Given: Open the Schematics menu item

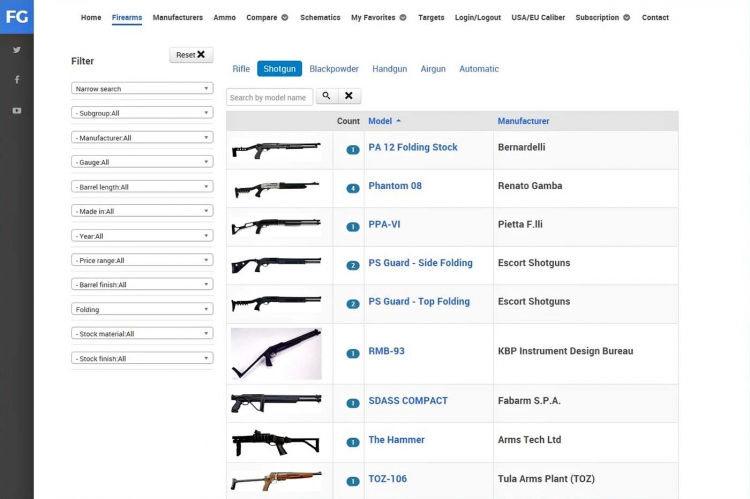Looking at the screenshot, I should tap(320, 18).
